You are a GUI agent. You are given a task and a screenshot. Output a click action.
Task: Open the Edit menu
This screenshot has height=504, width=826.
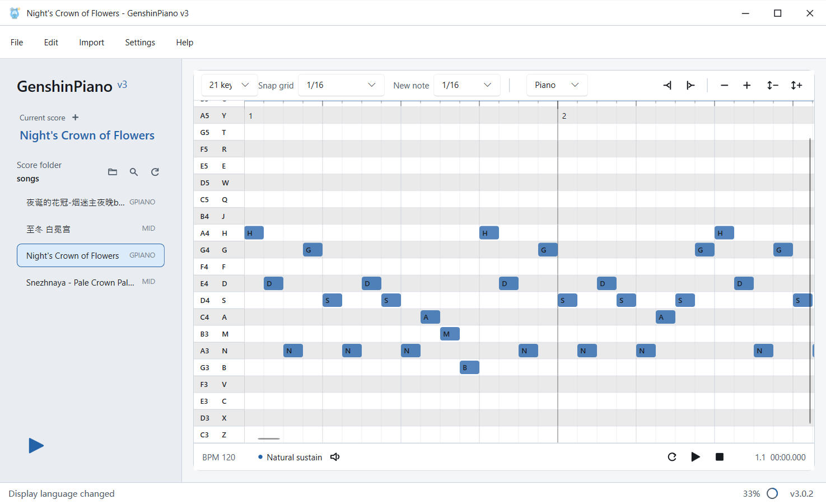point(51,43)
